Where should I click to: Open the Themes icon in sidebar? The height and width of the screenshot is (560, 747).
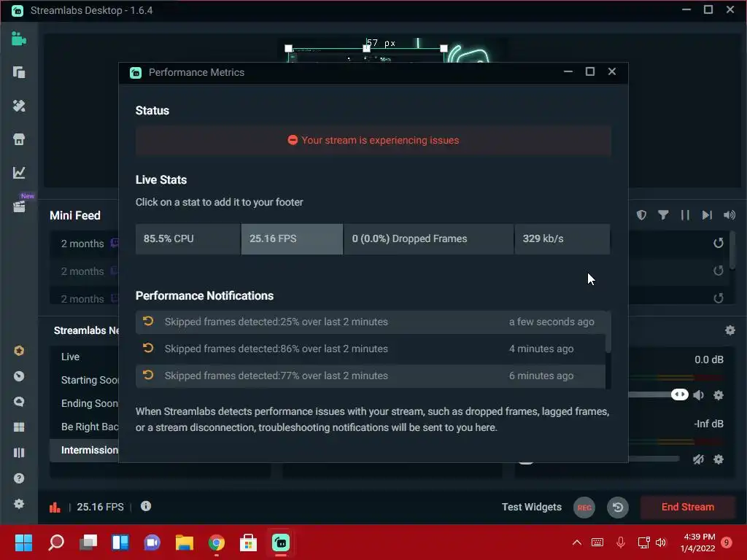[x=18, y=106]
